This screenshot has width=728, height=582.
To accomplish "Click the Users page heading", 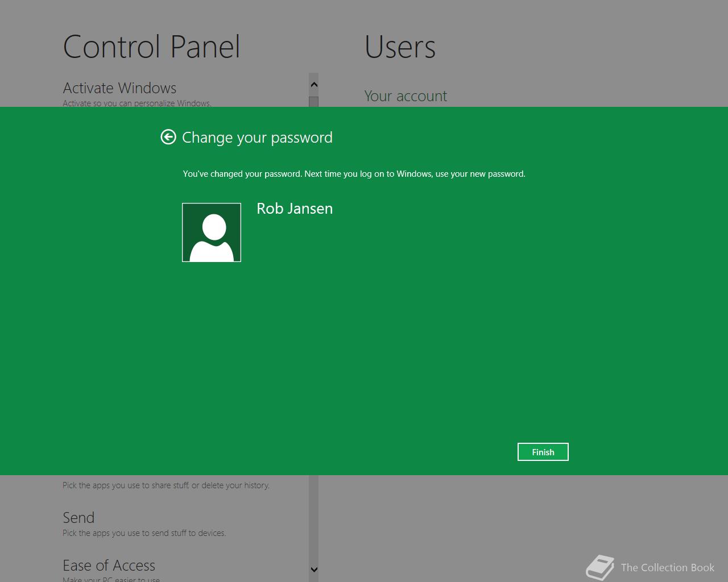I will 400,47.
